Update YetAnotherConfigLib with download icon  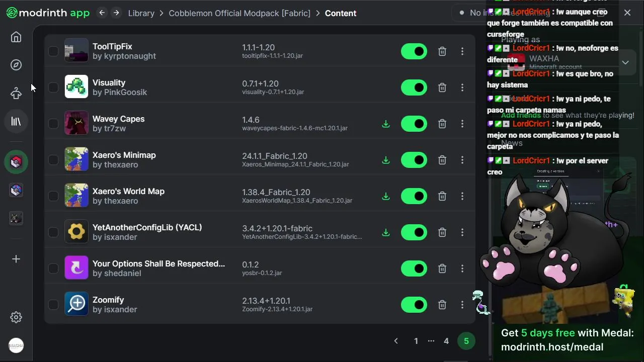386,232
